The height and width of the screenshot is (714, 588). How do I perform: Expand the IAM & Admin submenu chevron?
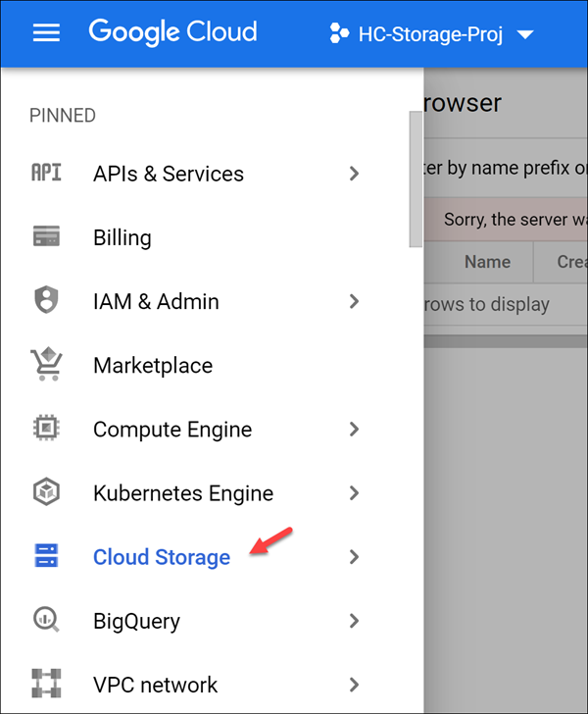tap(354, 301)
